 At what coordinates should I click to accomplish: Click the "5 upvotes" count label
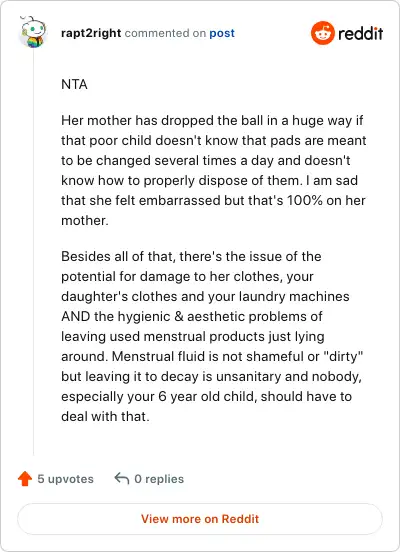pyautogui.click(x=65, y=479)
